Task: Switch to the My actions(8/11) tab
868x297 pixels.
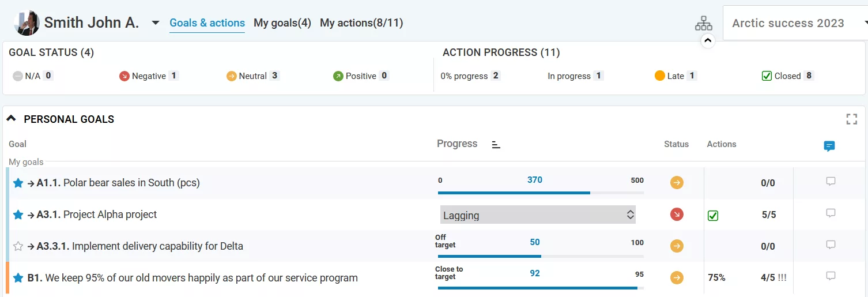Action: (361, 23)
